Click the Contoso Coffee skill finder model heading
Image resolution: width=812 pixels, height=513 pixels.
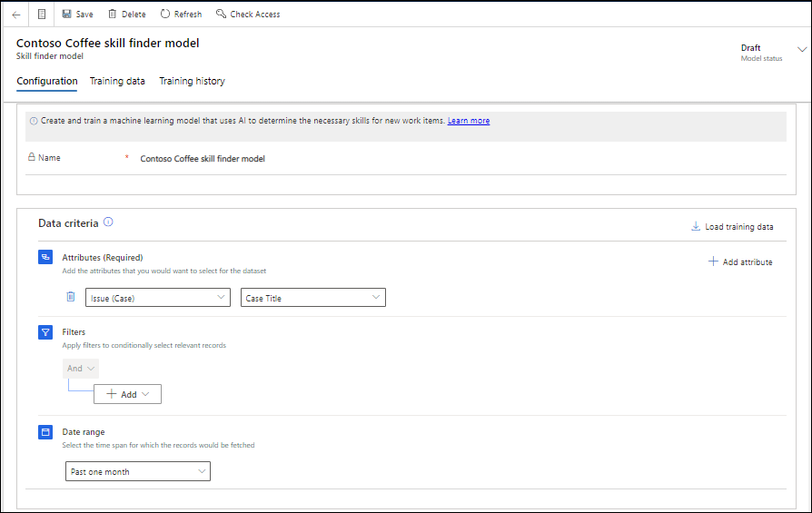[108, 43]
